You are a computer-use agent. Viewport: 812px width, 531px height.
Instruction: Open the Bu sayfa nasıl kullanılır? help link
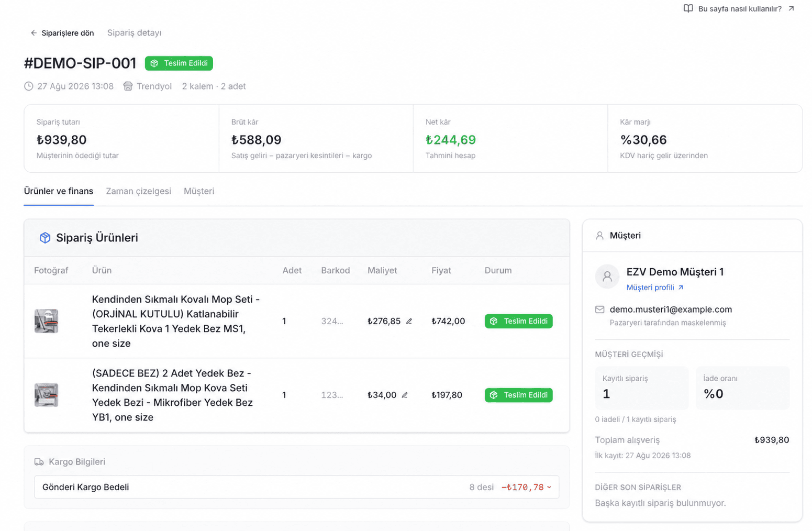pos(739,8)
